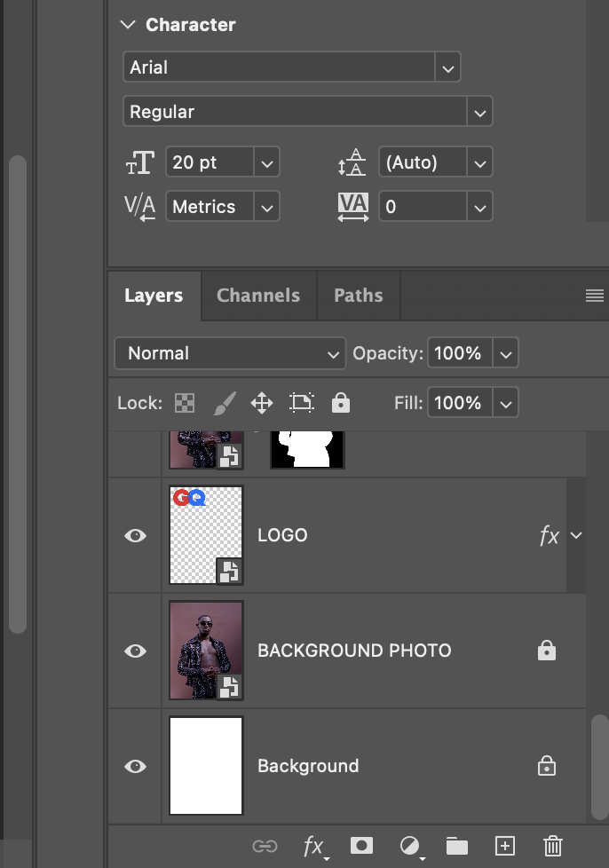Viewport: 609px width, 868px height.
Task: Create a new adjustment layer
Action: pos(409,846)
